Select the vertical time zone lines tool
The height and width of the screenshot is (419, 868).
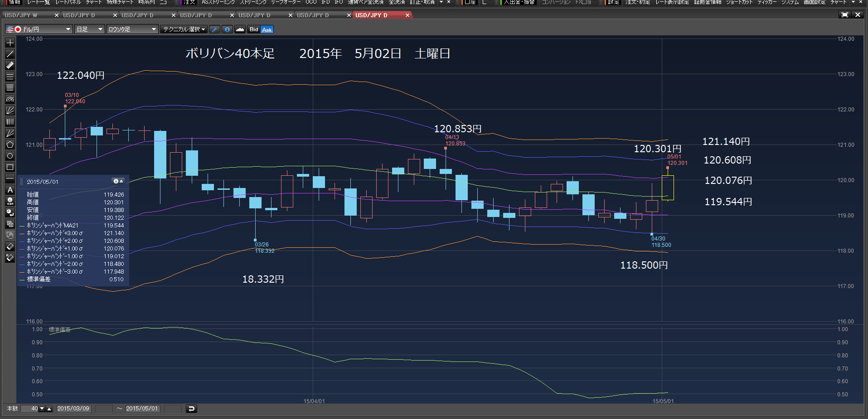(10, 122)
